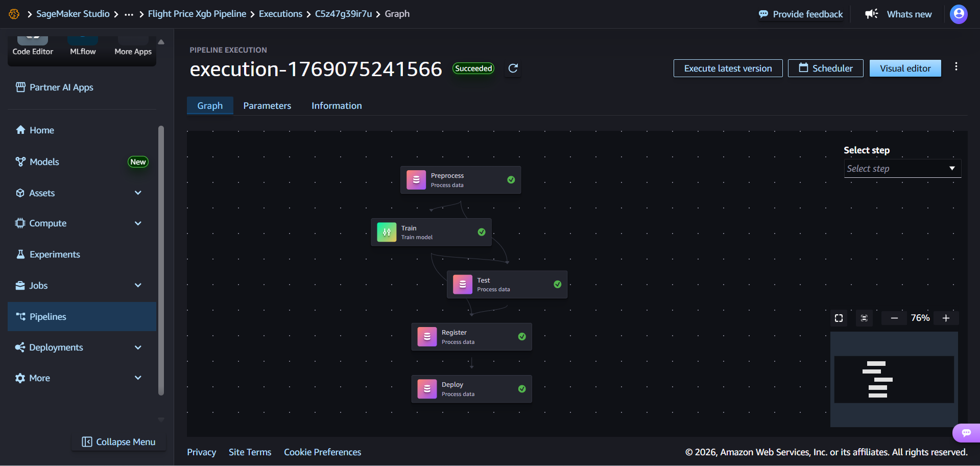This screenshot has width=980, height=466.
Task: Open the vertical three-dot options menu
Action: [x=956, y=67]
